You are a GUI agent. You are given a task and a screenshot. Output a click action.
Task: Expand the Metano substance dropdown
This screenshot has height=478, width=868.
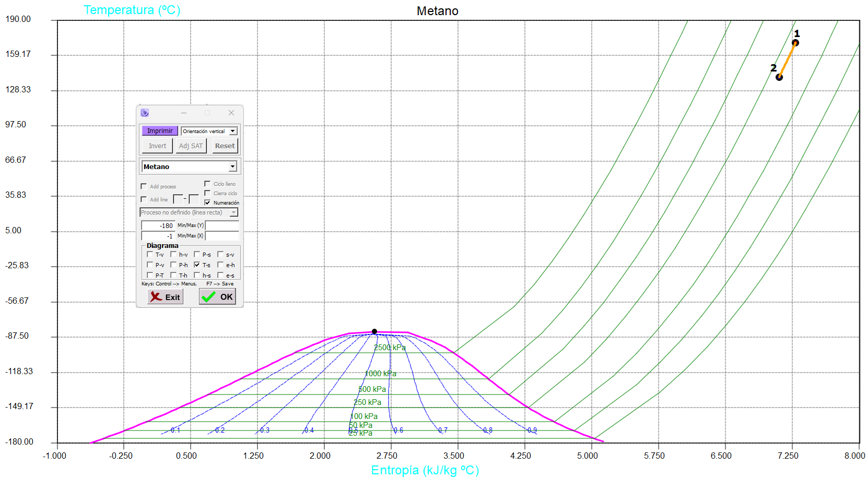[x=232, y=166]
